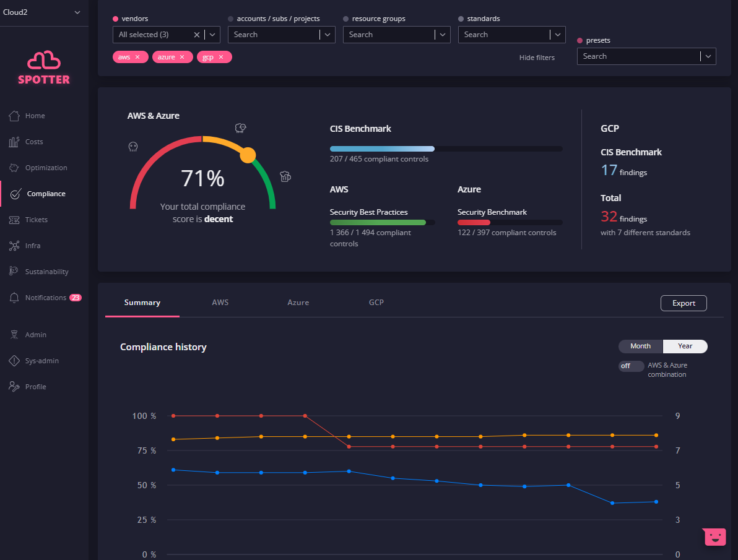
Task: Click the Spotter cloud logo
Action: pos(44,61)
